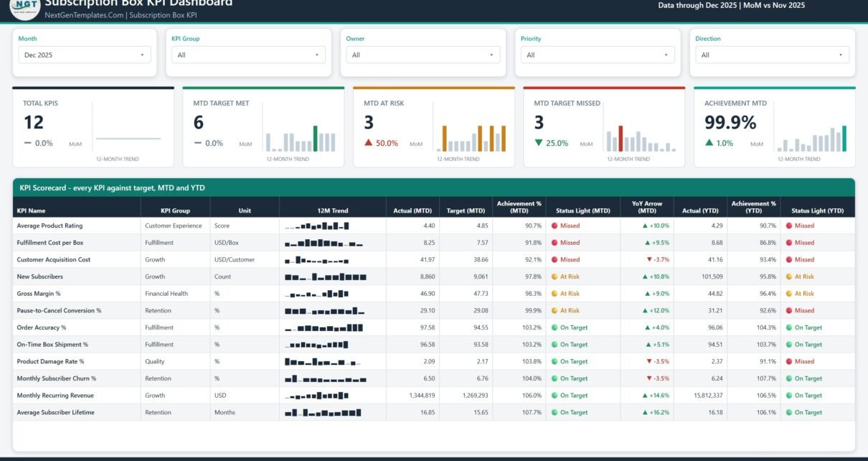Click the YoY arrow for Customer Acquisition Cost

[x=649, y=259]
